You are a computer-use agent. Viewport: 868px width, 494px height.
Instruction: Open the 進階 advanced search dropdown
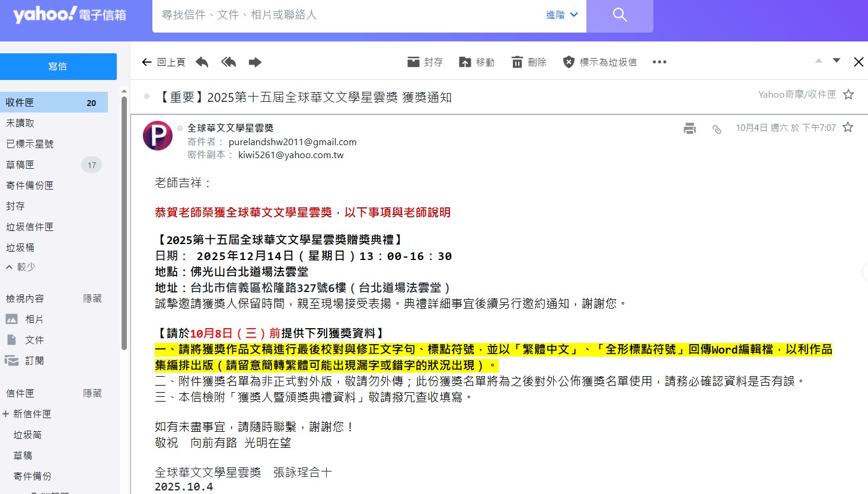561,15
